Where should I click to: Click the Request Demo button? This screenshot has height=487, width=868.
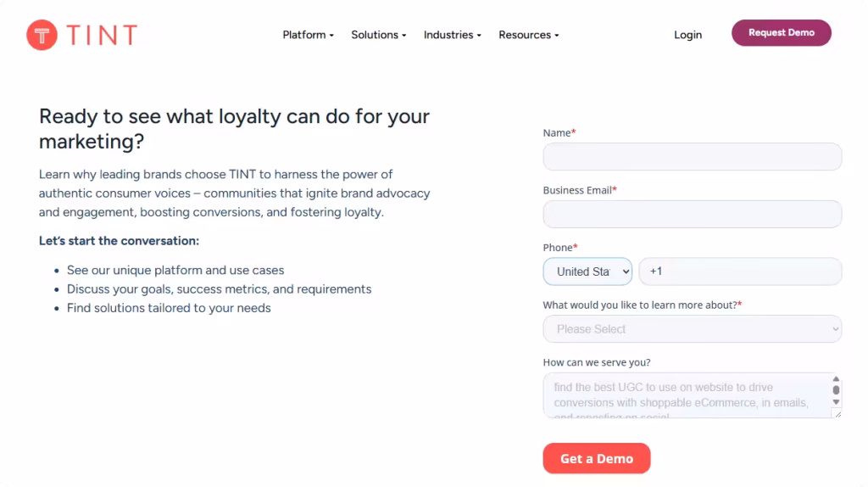point(781,33)
